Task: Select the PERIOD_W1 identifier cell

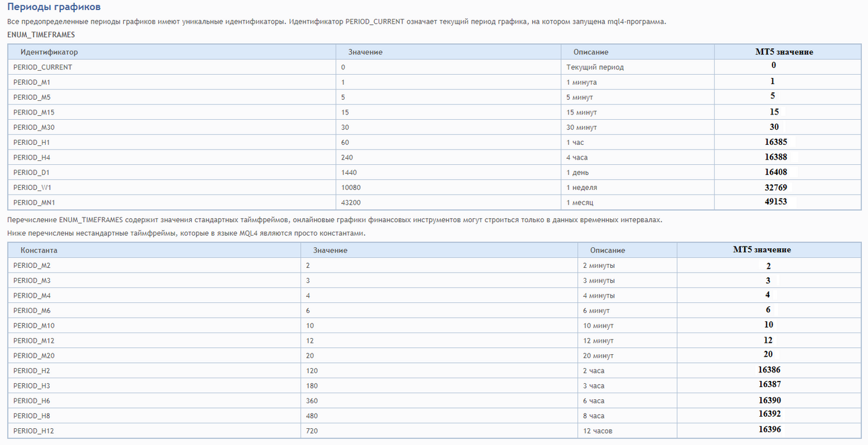Action: 172,188
